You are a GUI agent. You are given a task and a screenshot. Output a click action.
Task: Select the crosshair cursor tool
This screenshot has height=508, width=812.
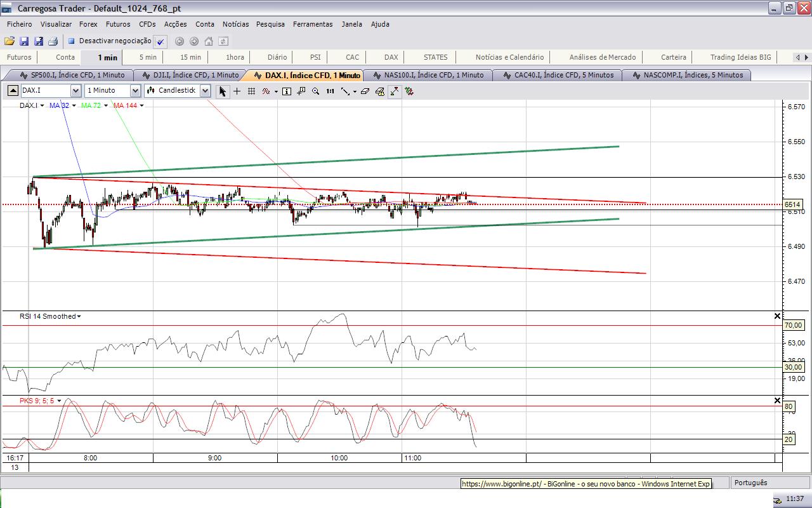(x=237, y=91)
